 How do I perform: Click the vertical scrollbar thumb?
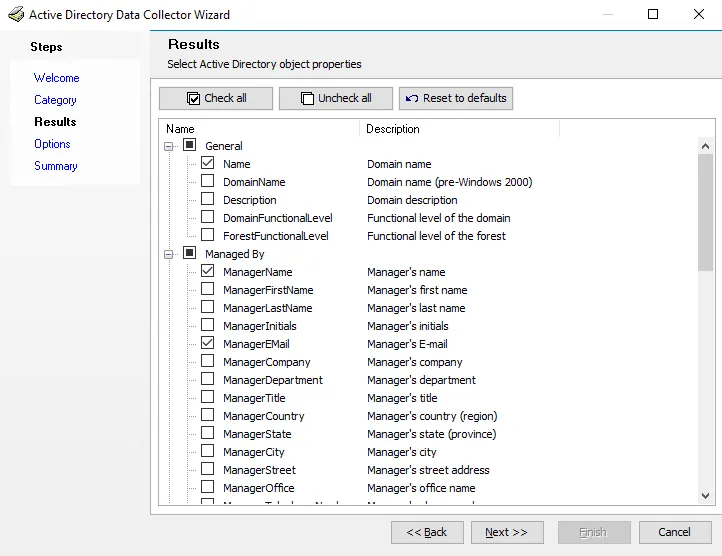[x=705, y=213]
